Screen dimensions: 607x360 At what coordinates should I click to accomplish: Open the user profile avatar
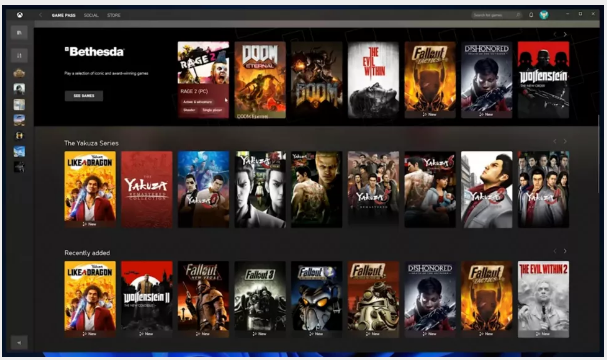tap(544, 15)
